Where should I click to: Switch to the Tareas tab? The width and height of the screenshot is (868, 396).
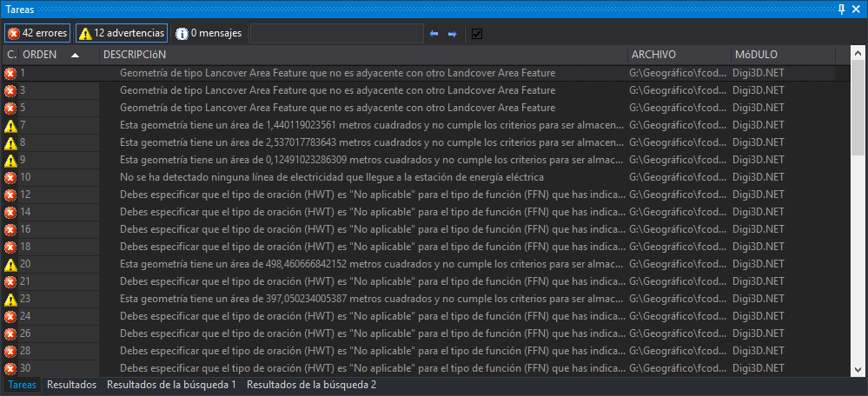[22, 385]
